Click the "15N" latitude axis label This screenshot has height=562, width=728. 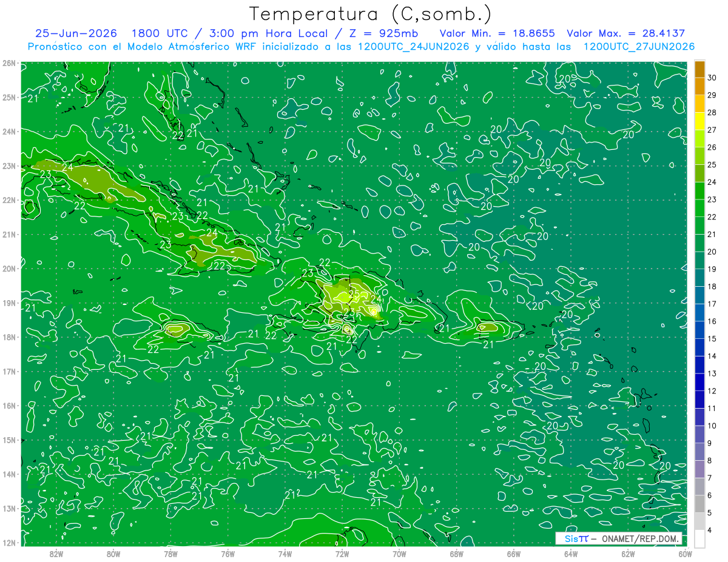8,440
